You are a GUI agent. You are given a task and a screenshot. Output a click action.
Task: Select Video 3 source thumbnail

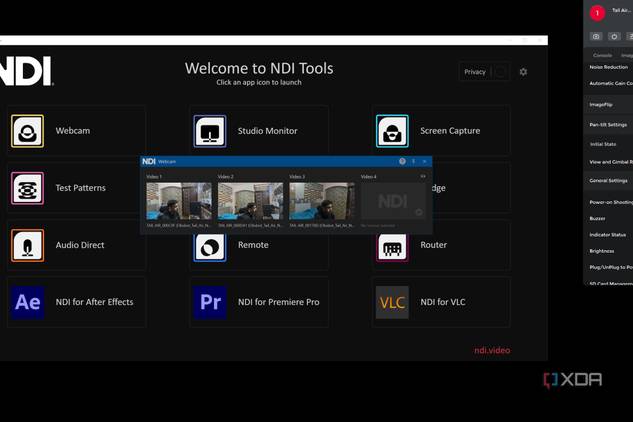[x=322, y=201]
